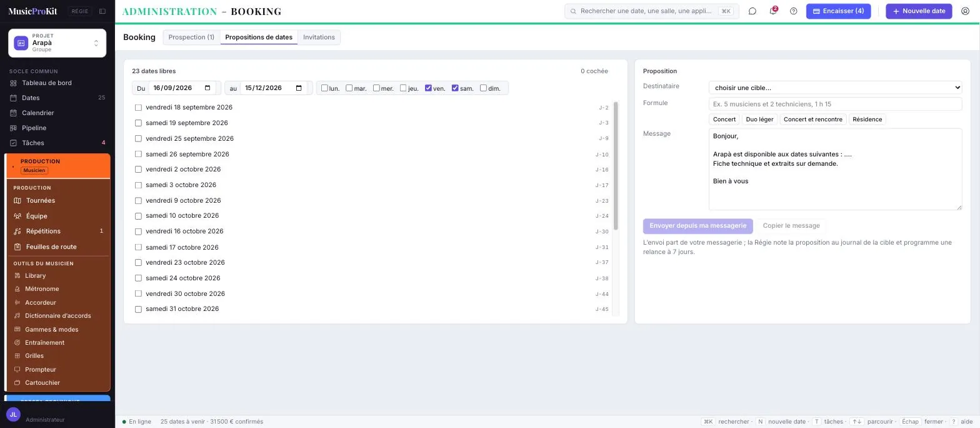Check vendredi 18 septembre 2026
Image resolution: width=980 pixels, height=428 pixels.
[139, 108]
